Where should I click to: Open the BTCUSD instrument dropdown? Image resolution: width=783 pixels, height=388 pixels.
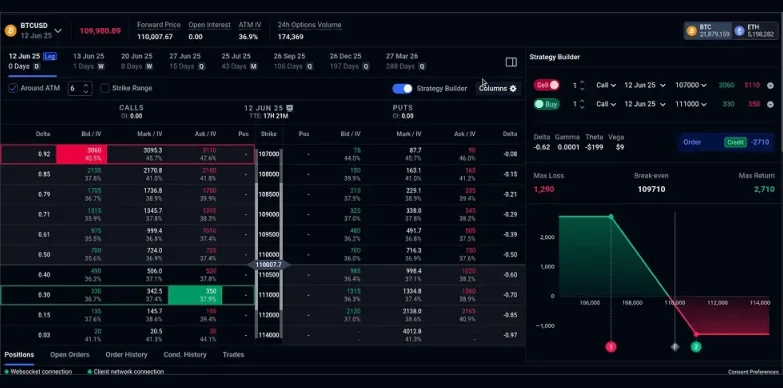(58, 31)
